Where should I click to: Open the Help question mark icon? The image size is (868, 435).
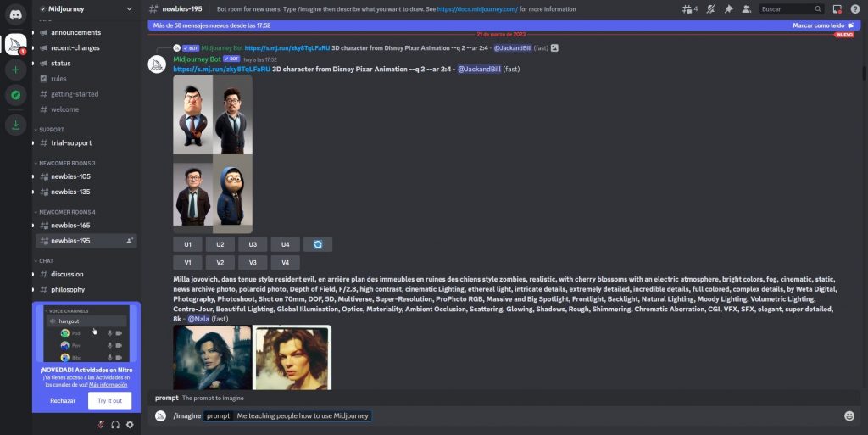(x=854, y=8)
